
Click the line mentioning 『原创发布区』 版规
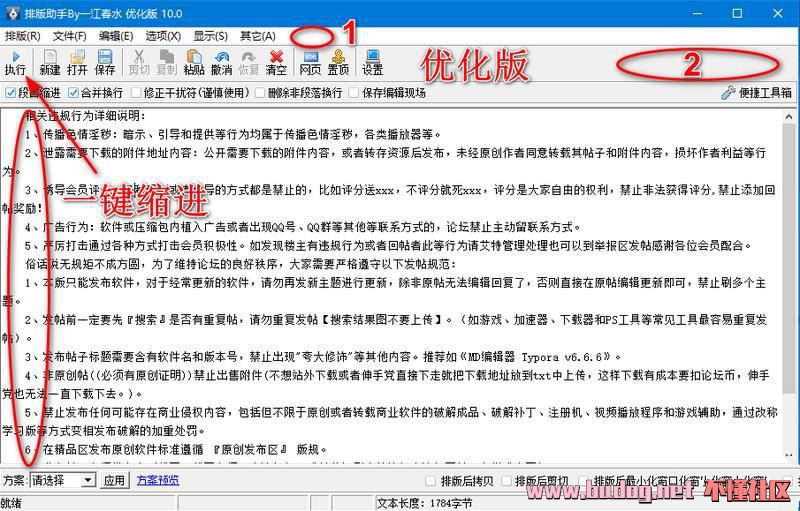(x=176, y=449)
